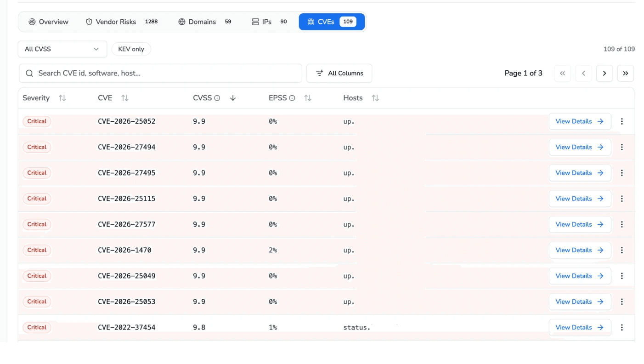
Task: Click CVE-2022-37454 id text
Action: point(127,327)
